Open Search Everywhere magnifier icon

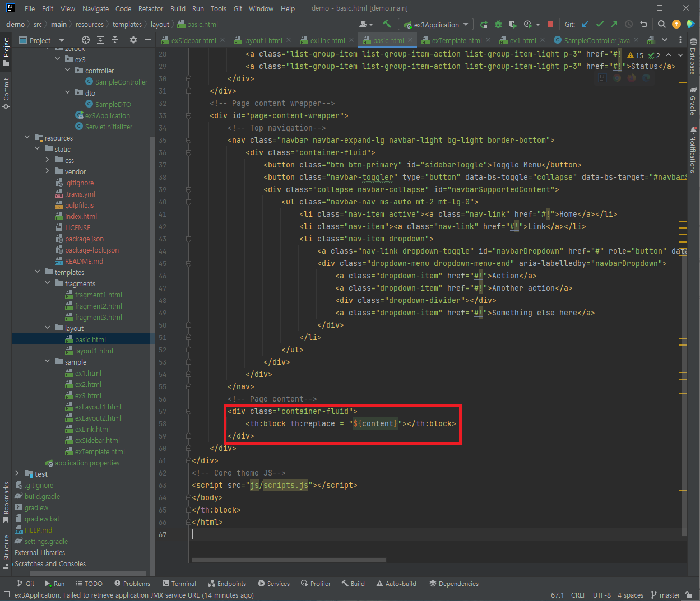pos(662,24)
